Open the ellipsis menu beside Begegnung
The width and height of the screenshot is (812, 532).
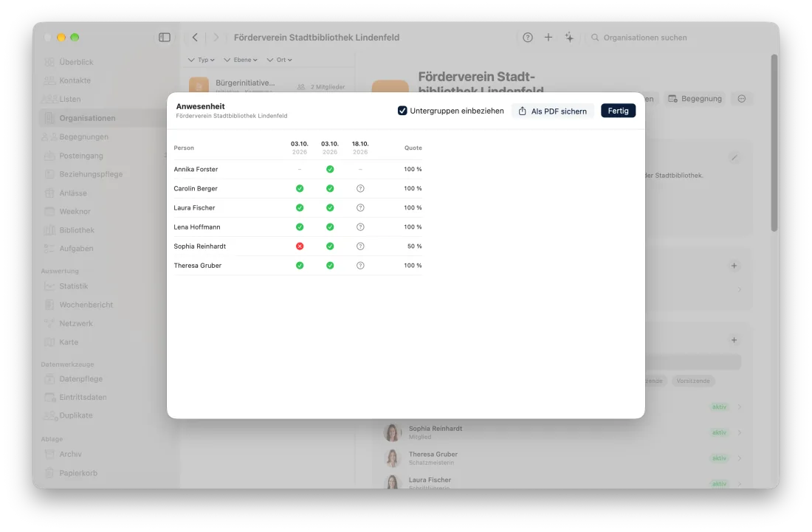742,99
